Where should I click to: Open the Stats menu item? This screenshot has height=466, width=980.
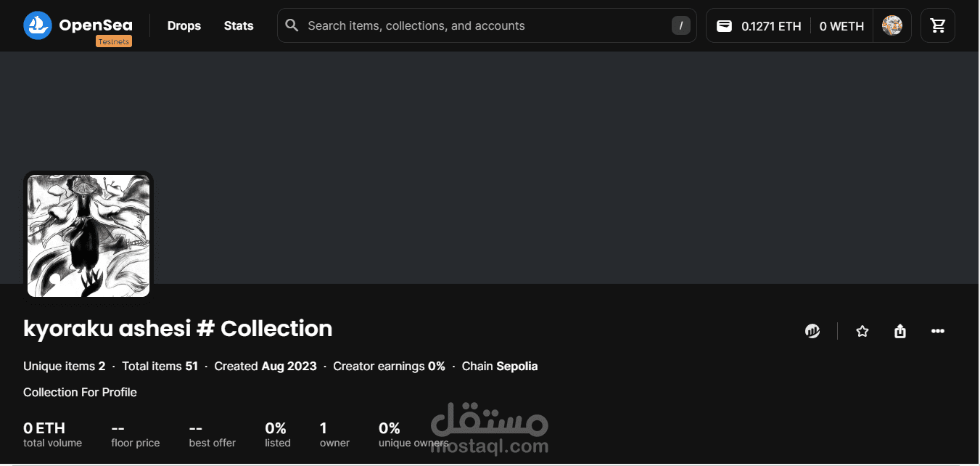(239, 26)
